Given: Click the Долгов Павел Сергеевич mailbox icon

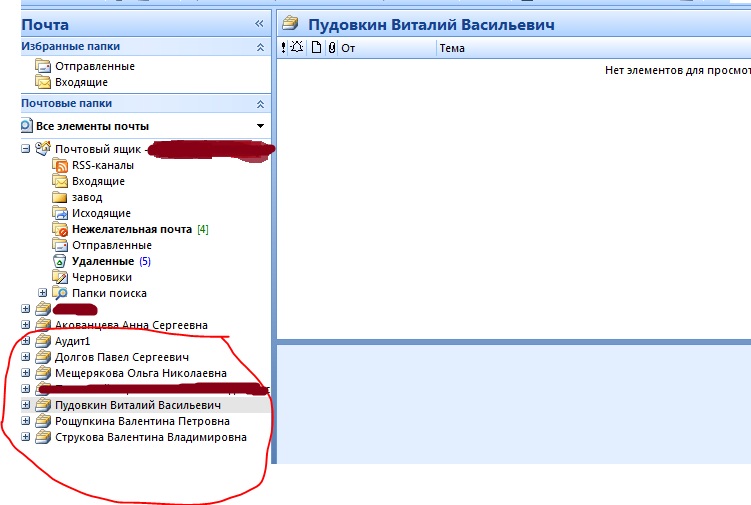Looking at the screenshot, I should coord(43,357).
